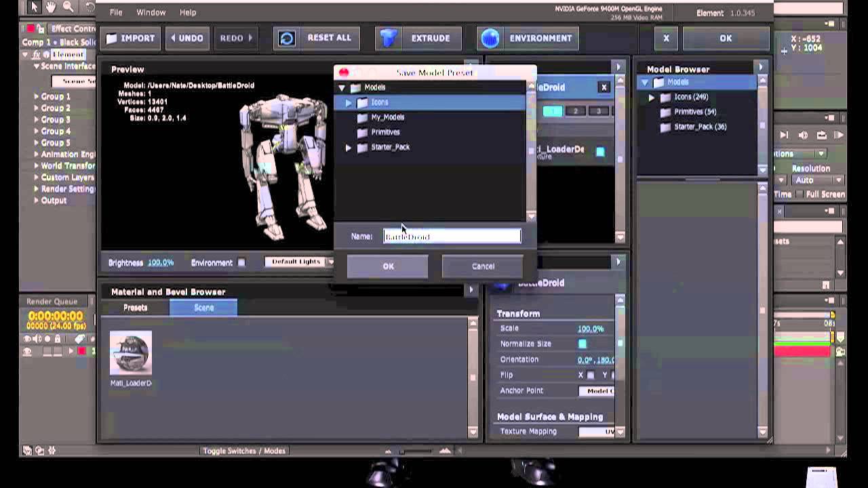Select Primitives (54) in Model Browser
Screen dimensions: 868x488
tap(695, 112)
